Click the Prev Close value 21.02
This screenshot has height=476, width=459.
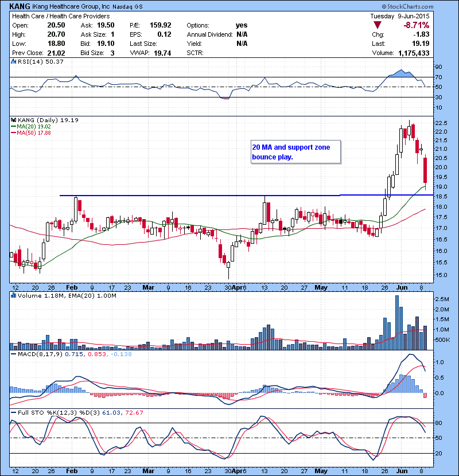point(56,53)
